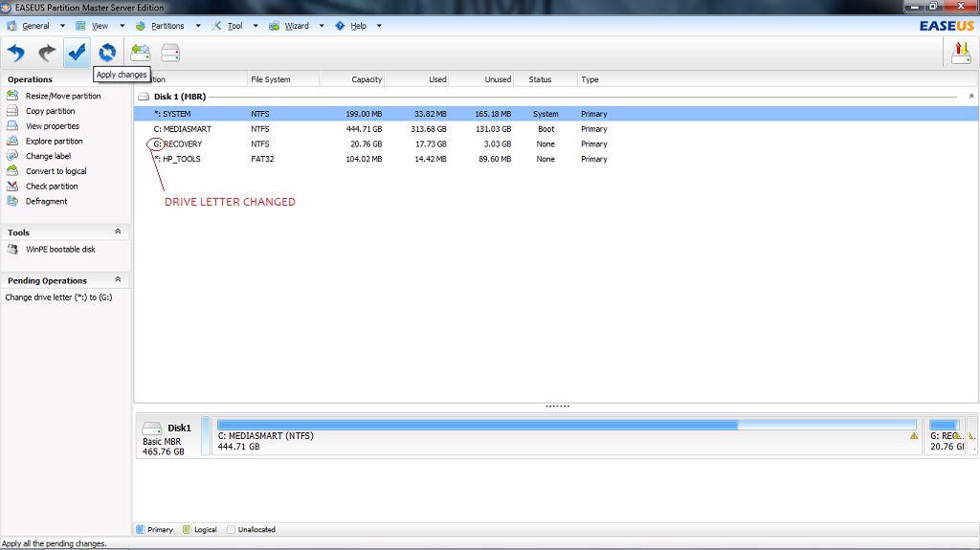Click the Undo arrow in toolbar
This screenshot has width=980, height=550.
point(16,54)
